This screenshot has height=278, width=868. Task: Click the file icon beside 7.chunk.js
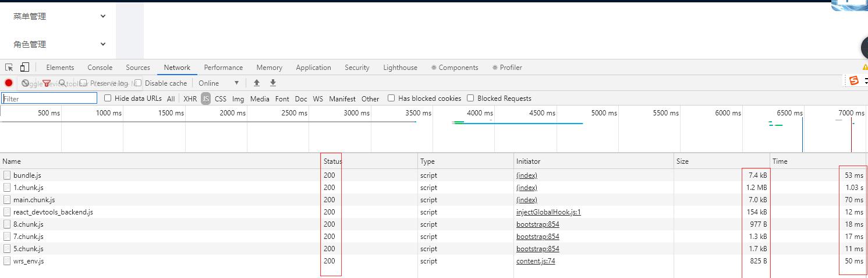pos(7,237)
